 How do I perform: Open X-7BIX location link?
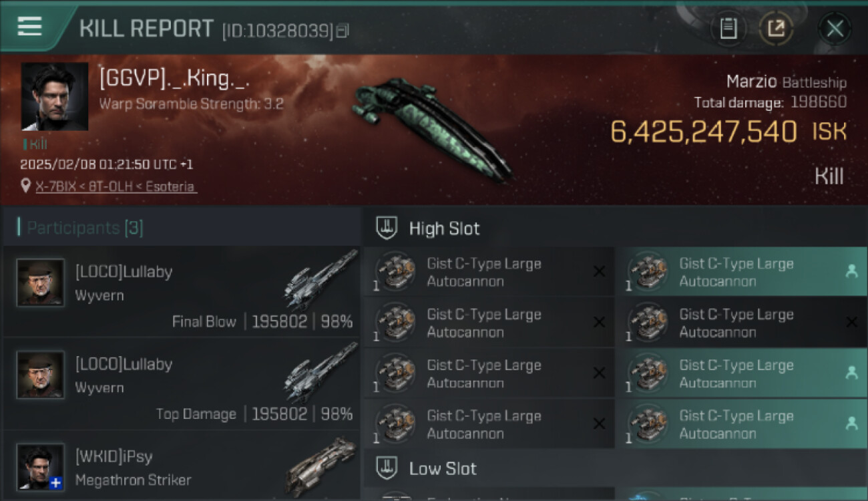(116, 186)
